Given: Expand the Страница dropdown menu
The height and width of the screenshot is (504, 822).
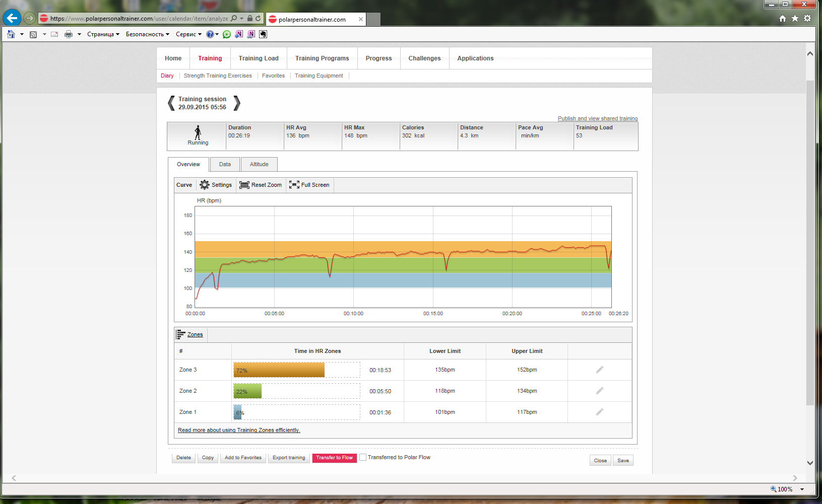Looking at the screenshot, I should pyautogui.click(x=103, y=34).
